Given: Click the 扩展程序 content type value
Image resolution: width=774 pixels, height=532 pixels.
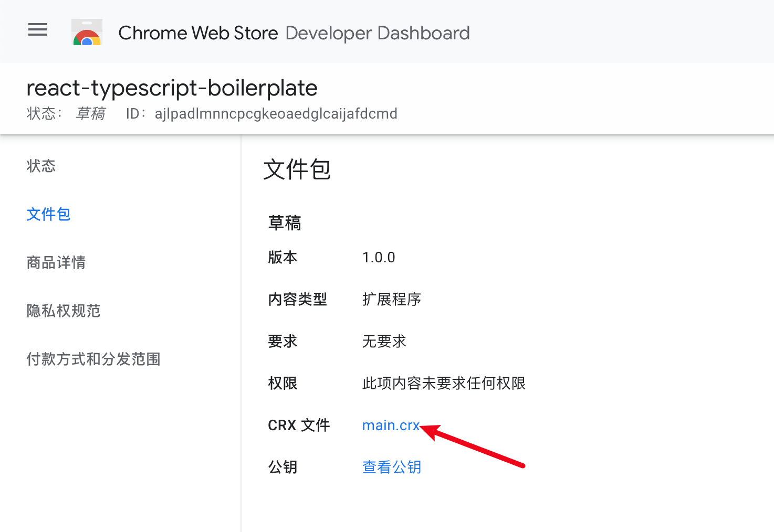Looking at the screenshot, I should click(x=392, y=299).
